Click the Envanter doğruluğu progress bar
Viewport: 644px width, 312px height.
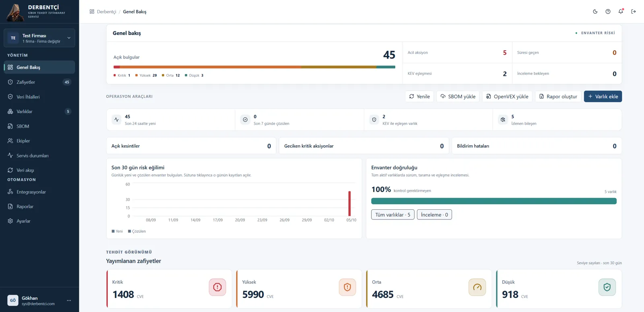tap(494, 201)
